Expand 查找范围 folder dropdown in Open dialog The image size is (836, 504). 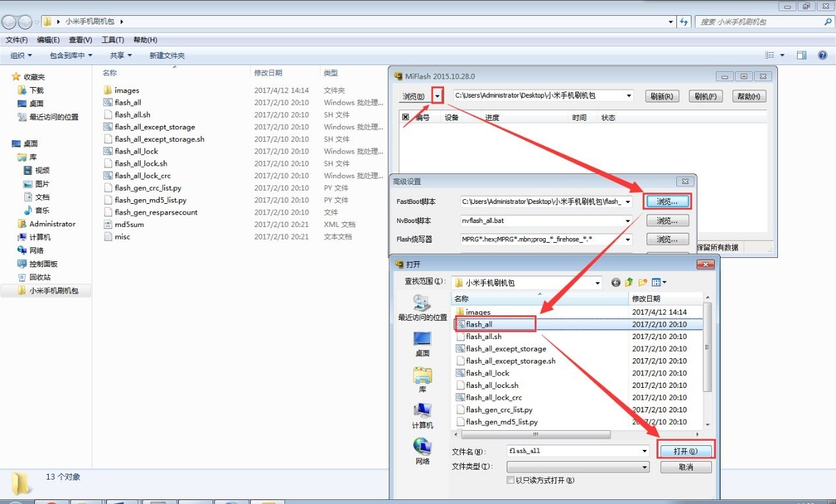click(x=598, y=282)
